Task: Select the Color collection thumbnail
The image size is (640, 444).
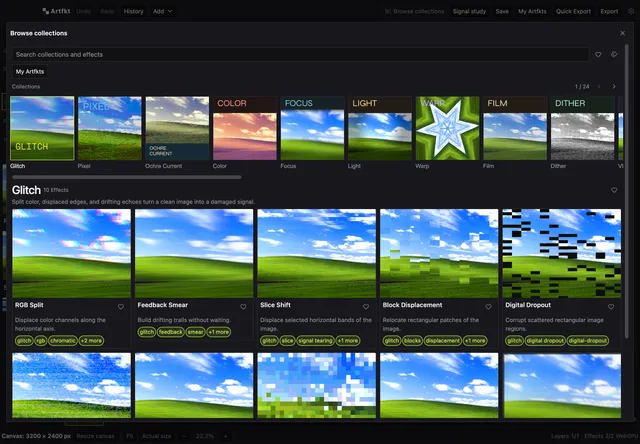Action: 244,128
